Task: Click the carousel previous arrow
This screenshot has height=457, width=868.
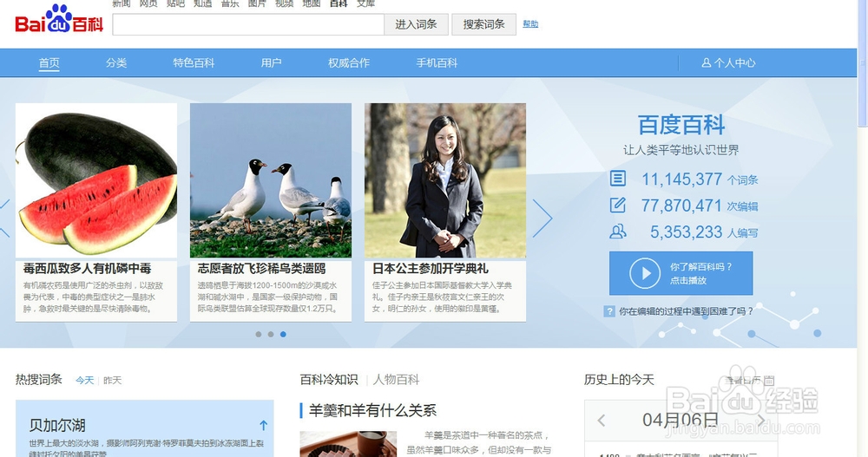Action: (4, 218)
